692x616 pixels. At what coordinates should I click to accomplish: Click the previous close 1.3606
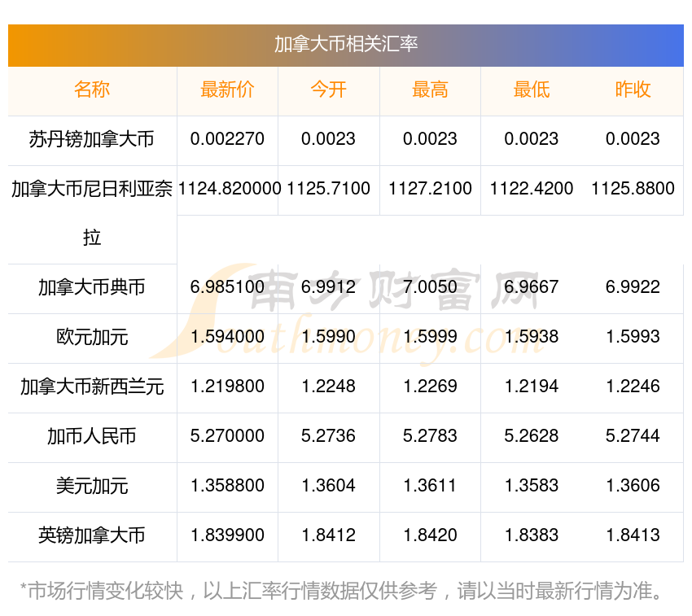[633, 486]
